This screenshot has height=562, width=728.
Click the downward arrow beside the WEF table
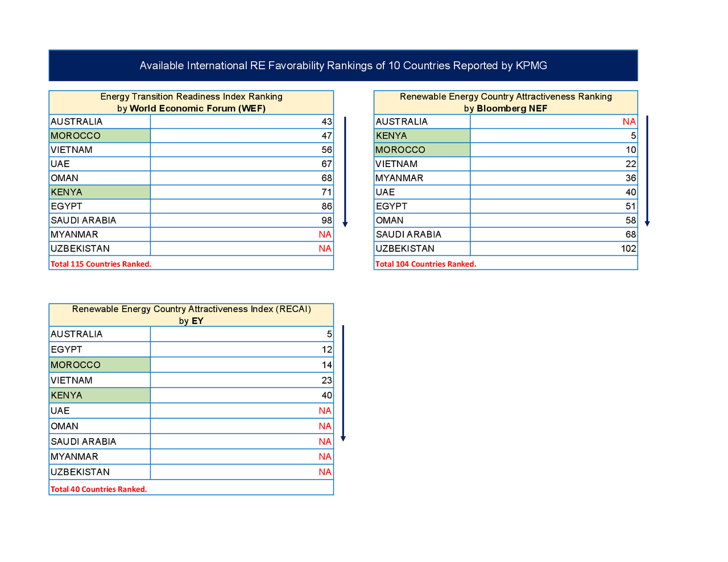[x=345, y=170]
